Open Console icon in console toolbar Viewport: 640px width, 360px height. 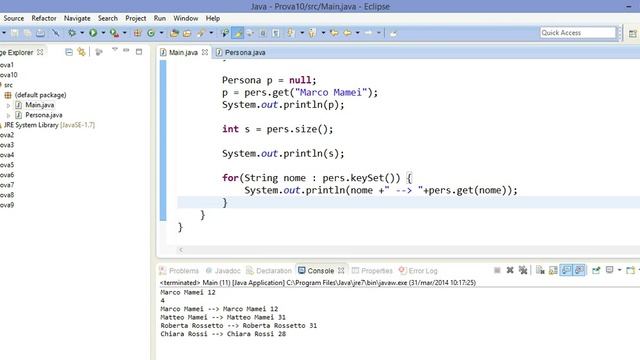click(x=630, y=270)
